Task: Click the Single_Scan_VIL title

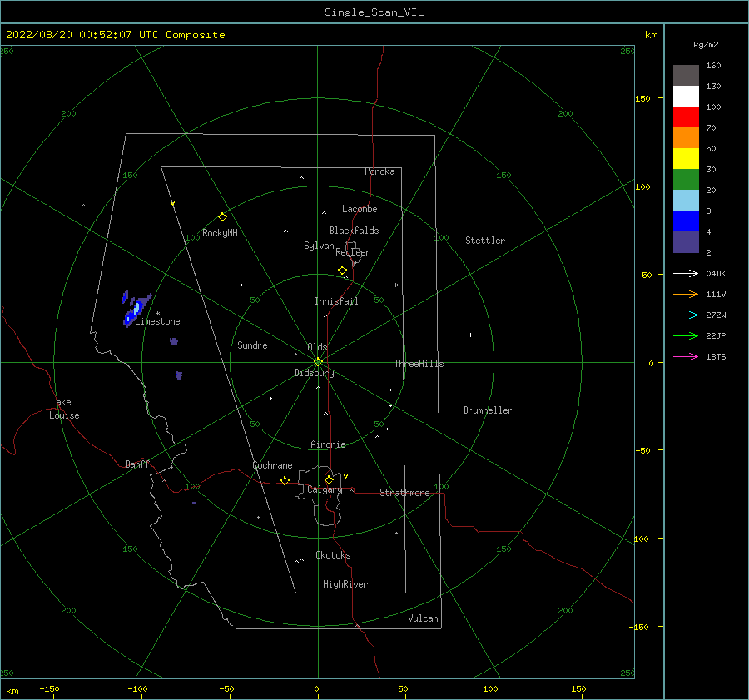Action: (x=374, y=12)
